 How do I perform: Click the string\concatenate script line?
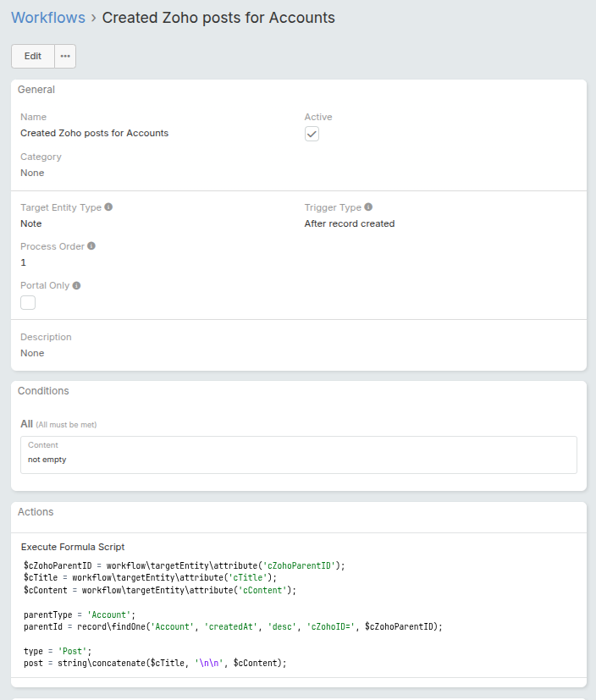tap(155, 664)
